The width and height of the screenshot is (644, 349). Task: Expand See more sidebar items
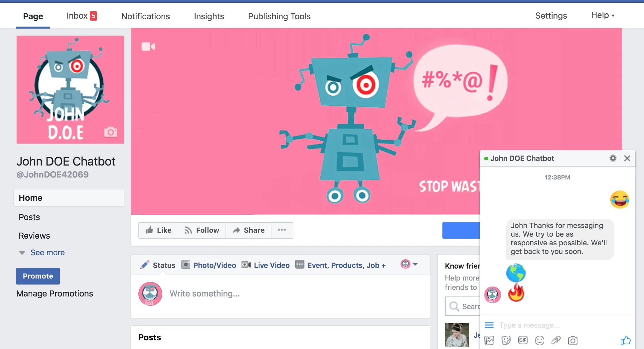coord(42,253)
